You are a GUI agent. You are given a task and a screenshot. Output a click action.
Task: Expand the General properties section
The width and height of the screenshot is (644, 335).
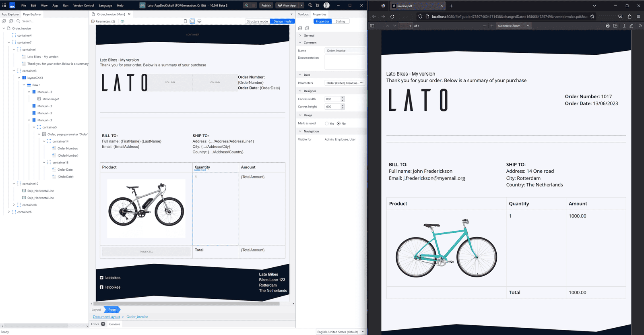(x=300, y=35)
